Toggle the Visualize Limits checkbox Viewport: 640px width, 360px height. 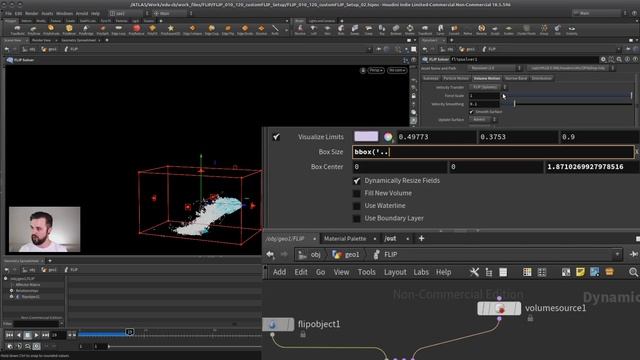tap(276, 137)
